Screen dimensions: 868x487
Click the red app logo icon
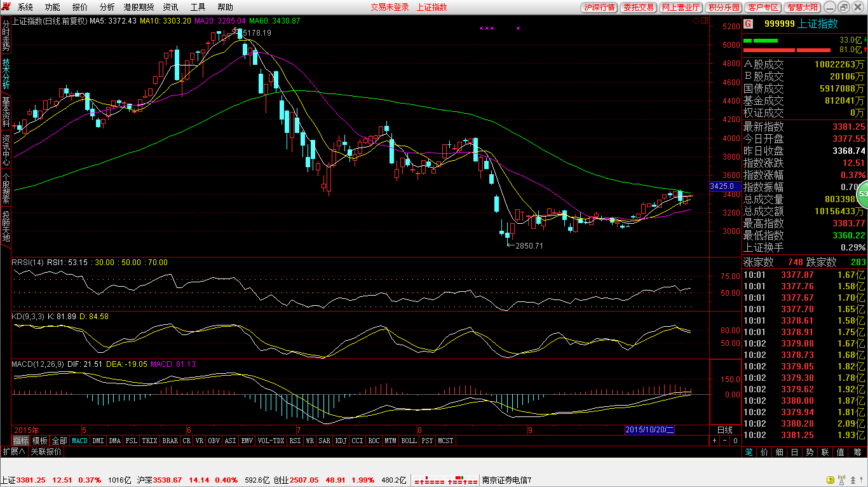7,7
